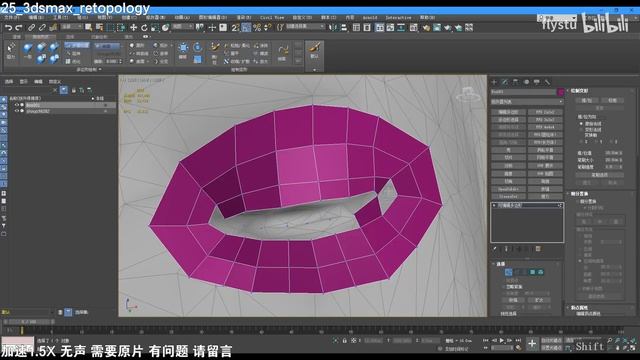
Task: Select the 变形法线 radio button
Action: pyautogui.click(x=581, y=129)
